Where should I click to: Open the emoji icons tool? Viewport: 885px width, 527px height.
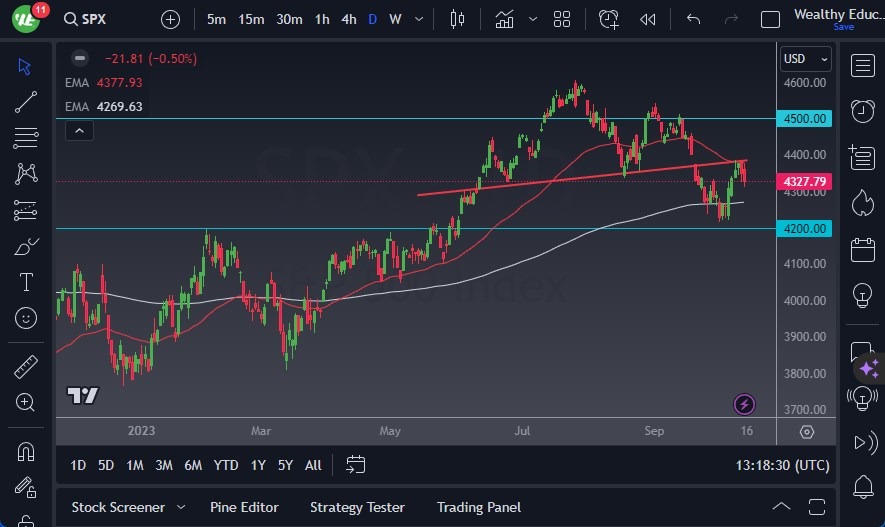(26, 318)
